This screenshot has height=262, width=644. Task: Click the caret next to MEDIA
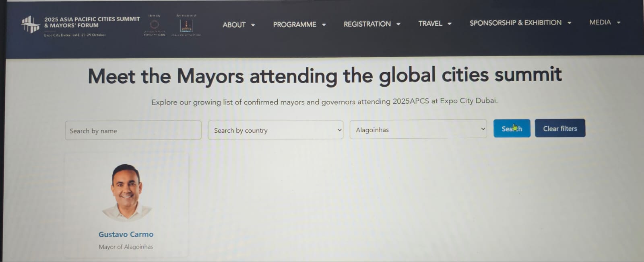click(619, 23)
